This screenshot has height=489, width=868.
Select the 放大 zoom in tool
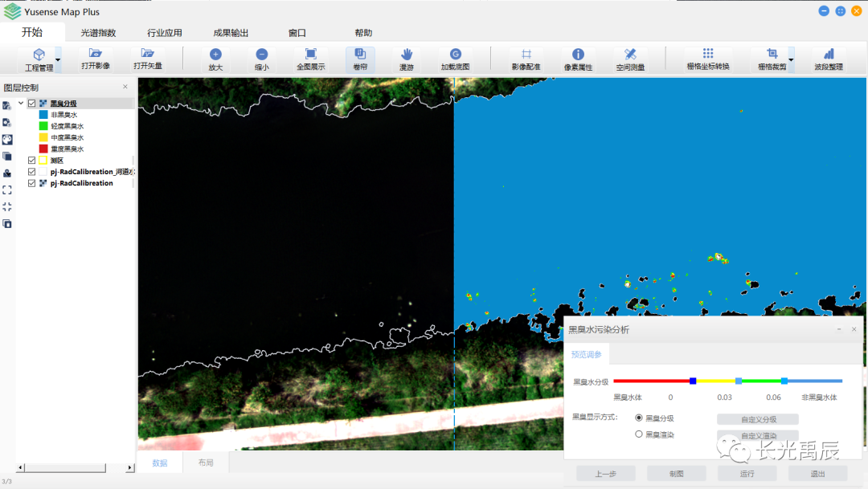(215, 55)
